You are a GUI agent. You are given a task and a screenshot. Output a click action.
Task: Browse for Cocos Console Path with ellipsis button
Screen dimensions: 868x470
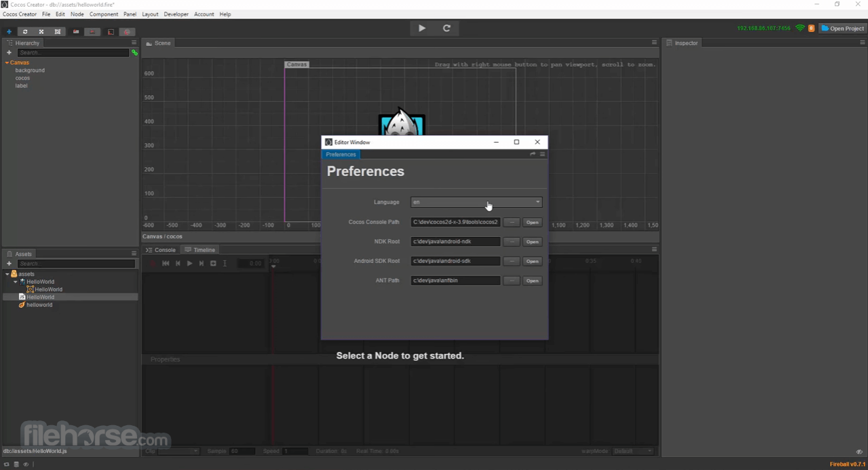[x=512, y=222]
